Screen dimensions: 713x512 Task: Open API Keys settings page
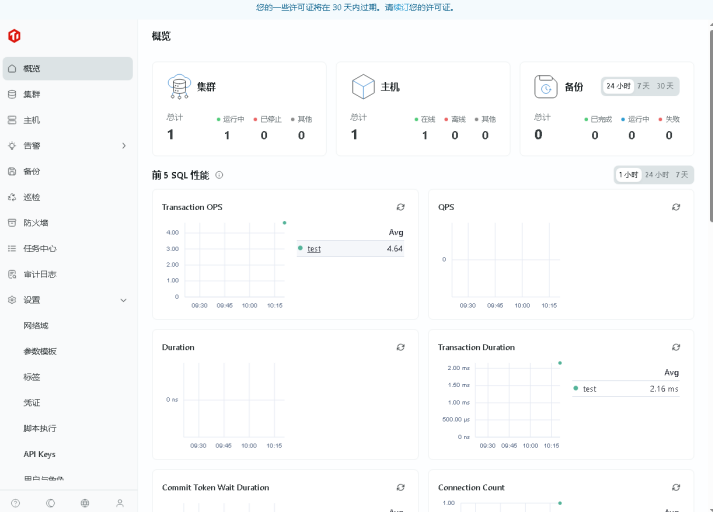pyautogui.click(x=40, y=454)
